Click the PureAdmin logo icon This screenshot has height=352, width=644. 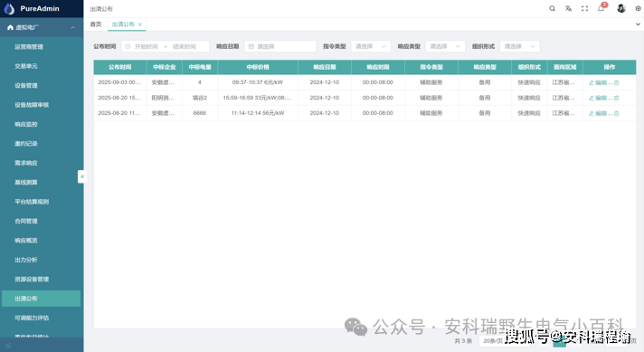(x=9, y=8)
